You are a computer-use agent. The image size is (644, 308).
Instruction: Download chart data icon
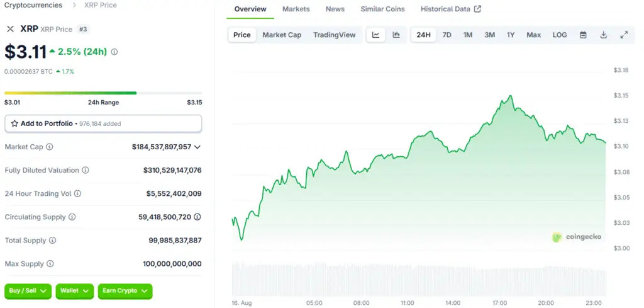603,35
